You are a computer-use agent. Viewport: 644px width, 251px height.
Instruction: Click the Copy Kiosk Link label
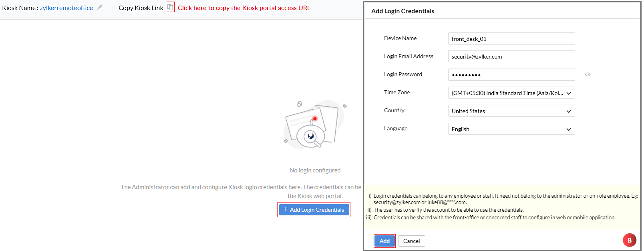pyautogui.click(x=141, y=8)
